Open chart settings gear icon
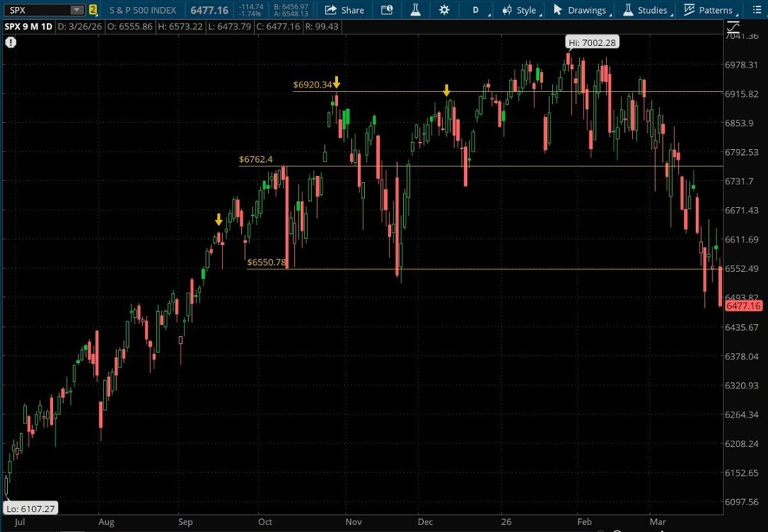This screenshot has width=768, height=532. pos(444,10)
